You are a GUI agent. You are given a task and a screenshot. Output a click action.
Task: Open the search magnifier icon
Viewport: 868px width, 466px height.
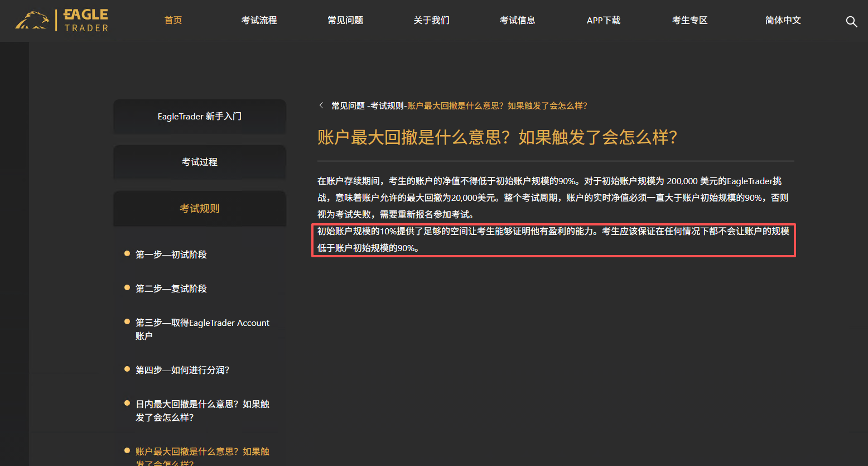pos(851,21)
